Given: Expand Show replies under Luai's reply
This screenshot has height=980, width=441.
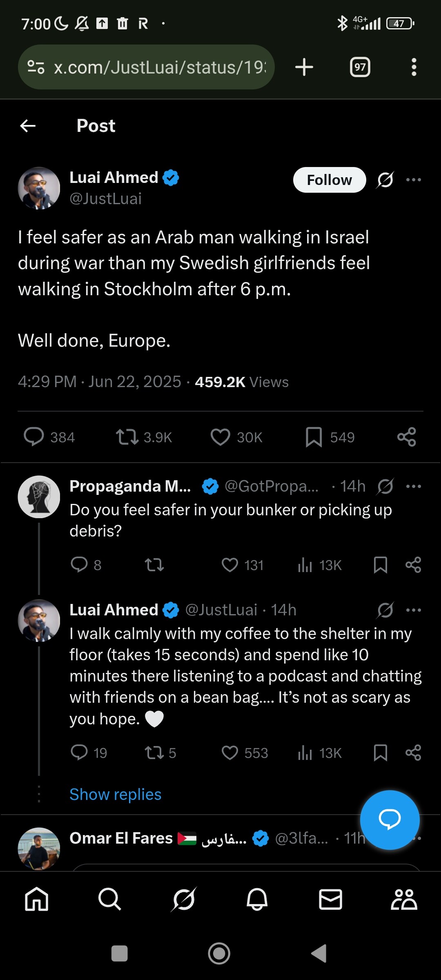Looking at the screenshot, I should 116,794.
